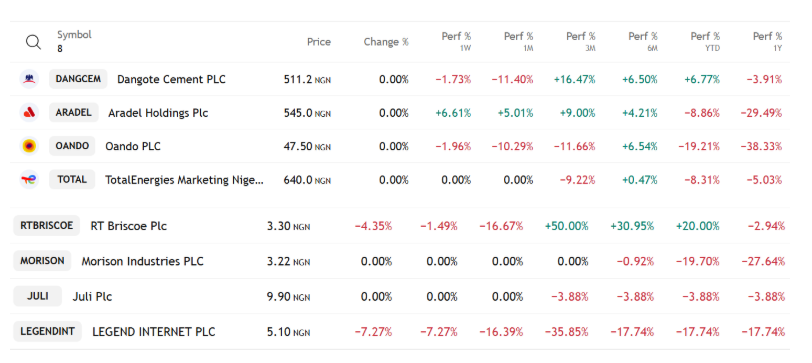Sort by Perf % 1Y header
Screen dimensions: 812x363
767,41
